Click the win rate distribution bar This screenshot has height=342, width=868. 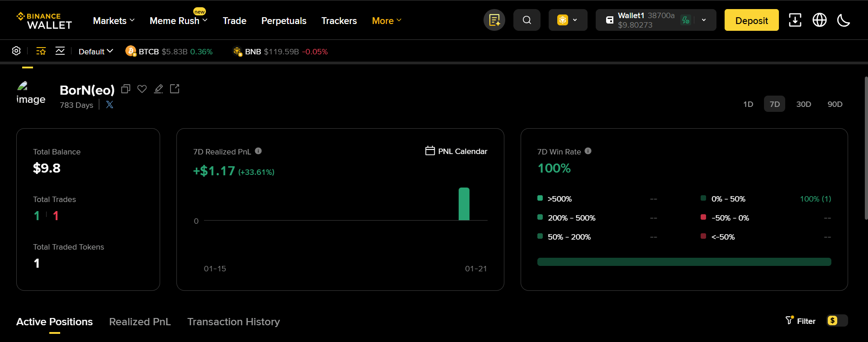684,262
